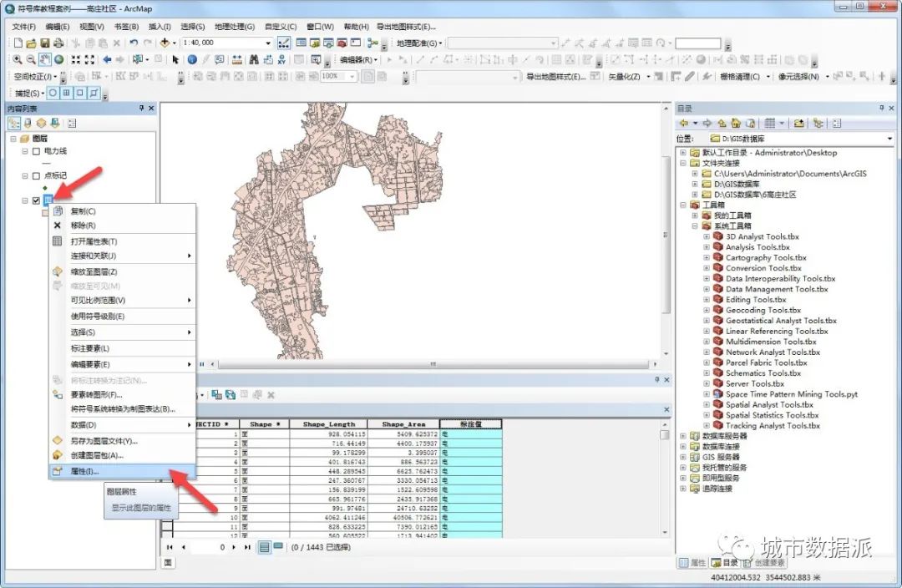Screen dimensions: 902x588
Task: Select the Zoom In magnifier tool
Action: pos(18,59)
